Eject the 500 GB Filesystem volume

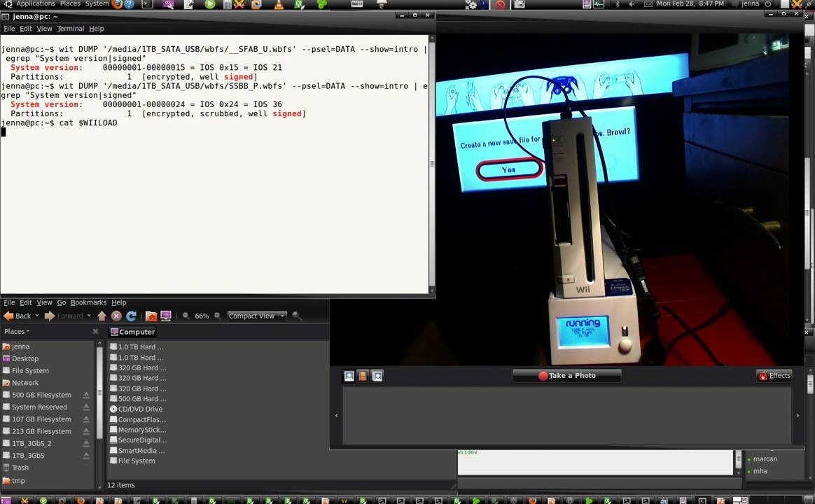86,395
